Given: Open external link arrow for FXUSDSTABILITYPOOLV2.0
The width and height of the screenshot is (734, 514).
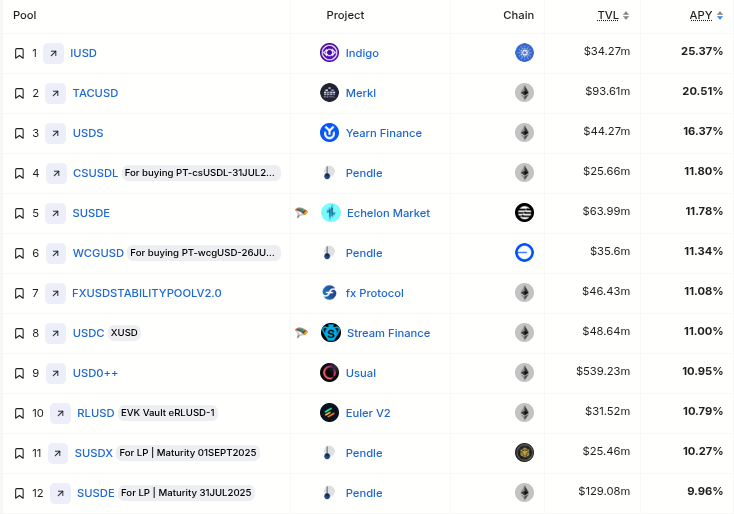Looking at the screenshot, I should (x=55, y=294).
